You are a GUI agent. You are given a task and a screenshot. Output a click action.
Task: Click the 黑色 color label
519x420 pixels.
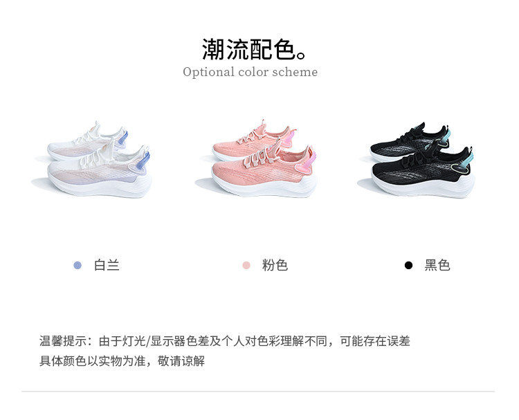(x=437, y=266)
